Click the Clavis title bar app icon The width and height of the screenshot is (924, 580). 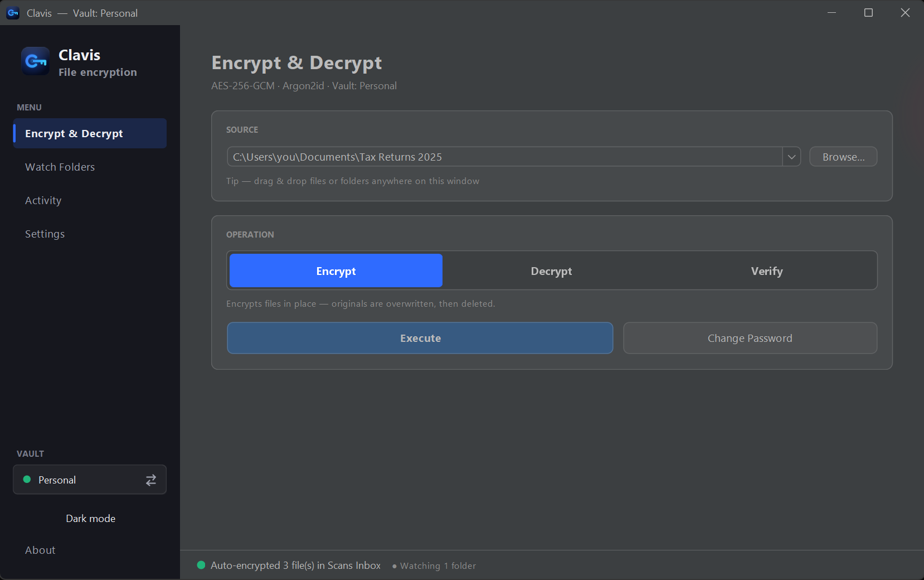[x=13, y=13]
